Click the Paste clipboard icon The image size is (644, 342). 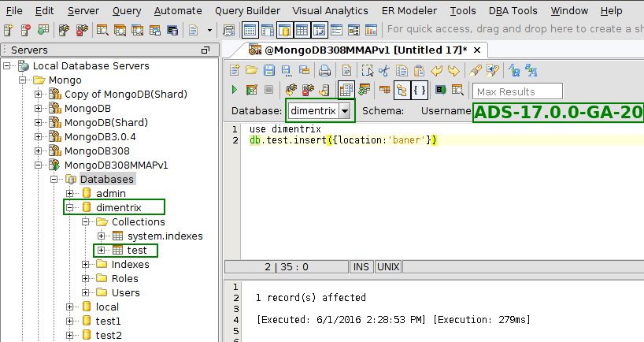pyautogui.click(x=419, y=71)
